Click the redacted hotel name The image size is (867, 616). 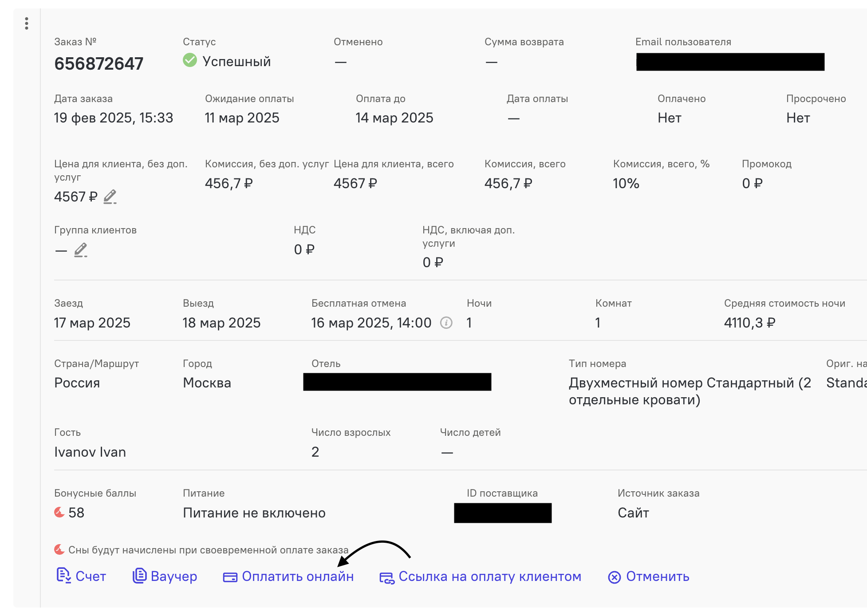tap(397, 382)
